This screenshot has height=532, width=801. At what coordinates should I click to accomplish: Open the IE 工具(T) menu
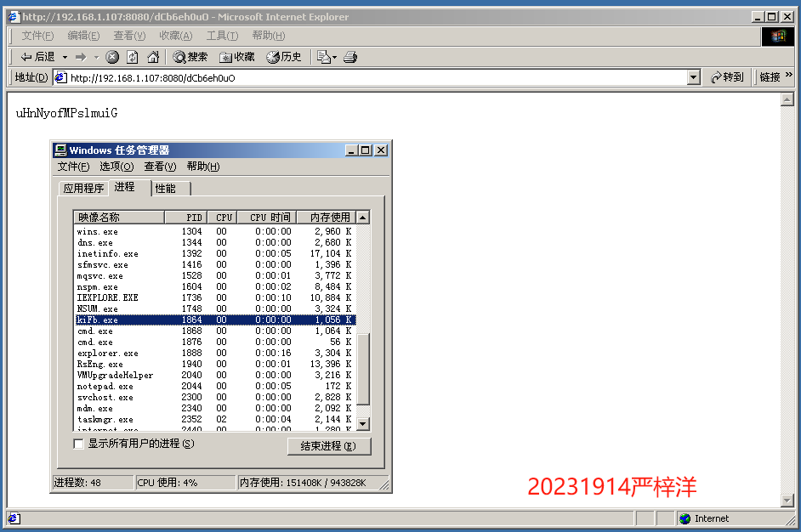click(x=222, y=36)
